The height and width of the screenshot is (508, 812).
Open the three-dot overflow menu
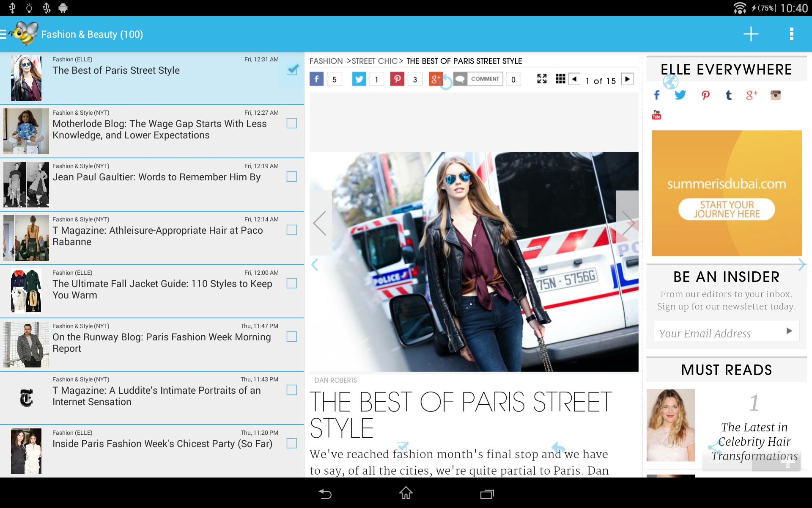click(791, 34)
